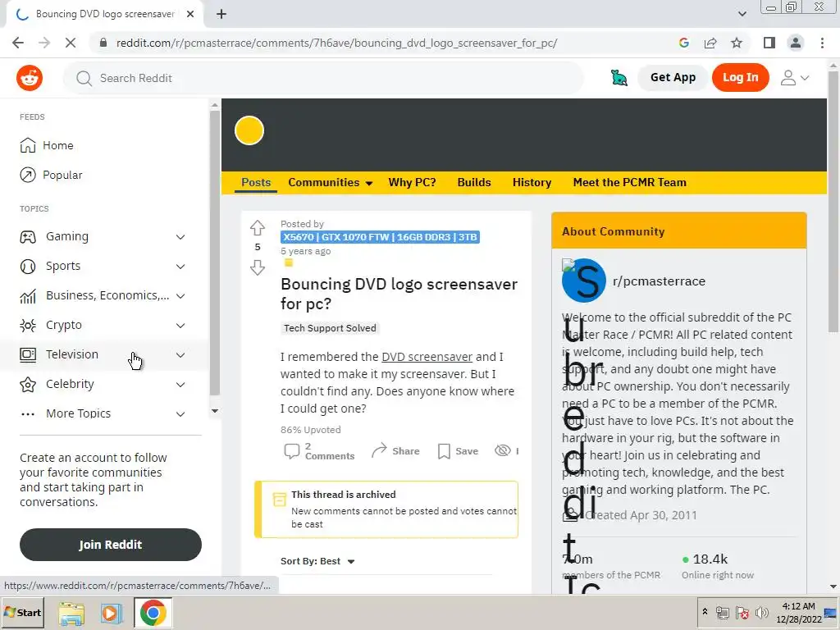Expand the Crypto topic chevron
840x630 pixels.
(180, 325)
